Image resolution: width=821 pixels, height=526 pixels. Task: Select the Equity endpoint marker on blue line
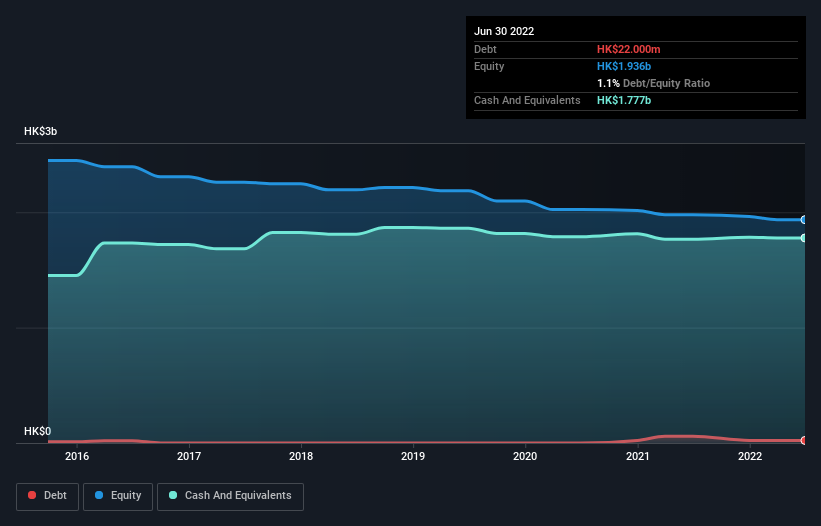coord(804,220)
